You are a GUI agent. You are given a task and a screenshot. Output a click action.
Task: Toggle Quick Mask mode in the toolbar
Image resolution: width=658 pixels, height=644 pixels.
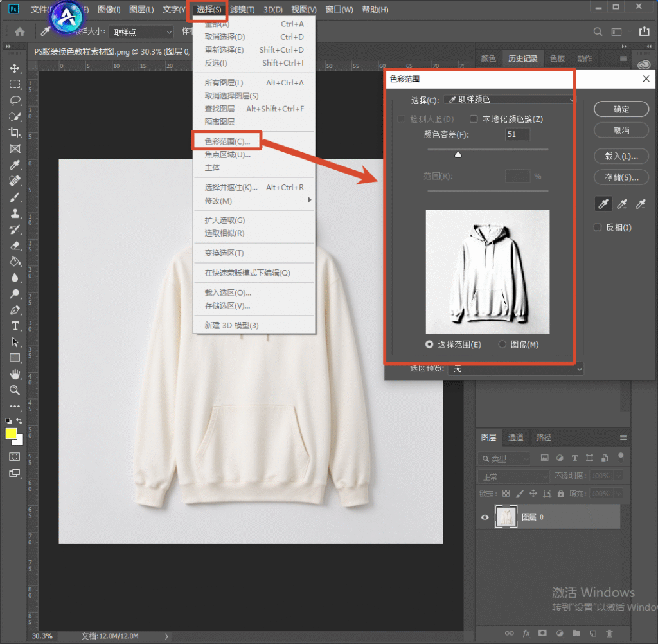click(15, 457)
